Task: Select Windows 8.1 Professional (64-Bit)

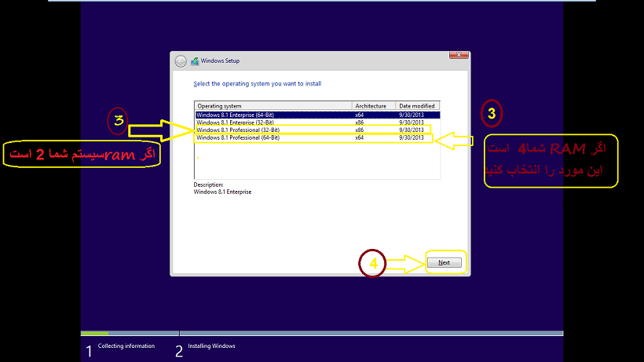Action: tap(317, 137)
